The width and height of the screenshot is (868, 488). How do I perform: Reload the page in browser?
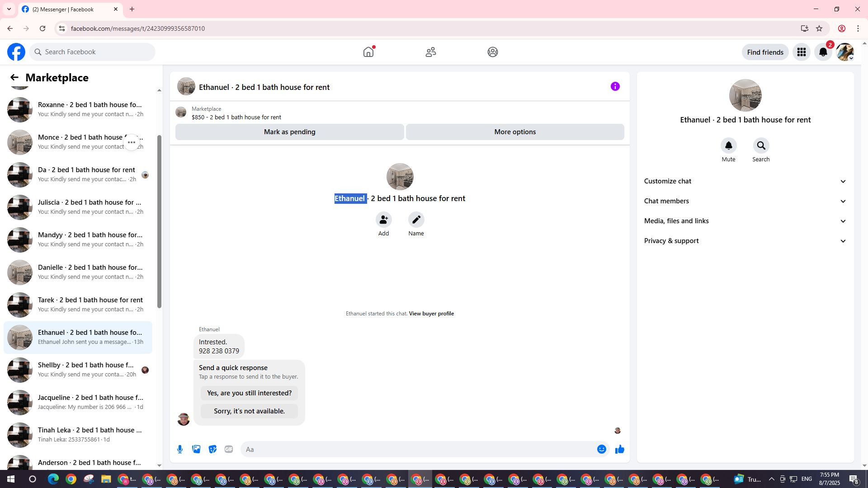(42, 28)
